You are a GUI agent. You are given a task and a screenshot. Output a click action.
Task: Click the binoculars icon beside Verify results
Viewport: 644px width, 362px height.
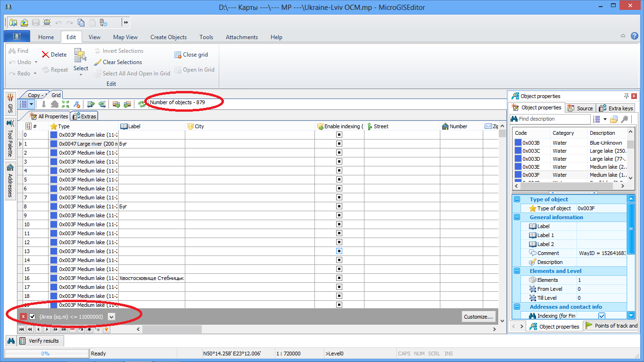click(x=11, y=341)
